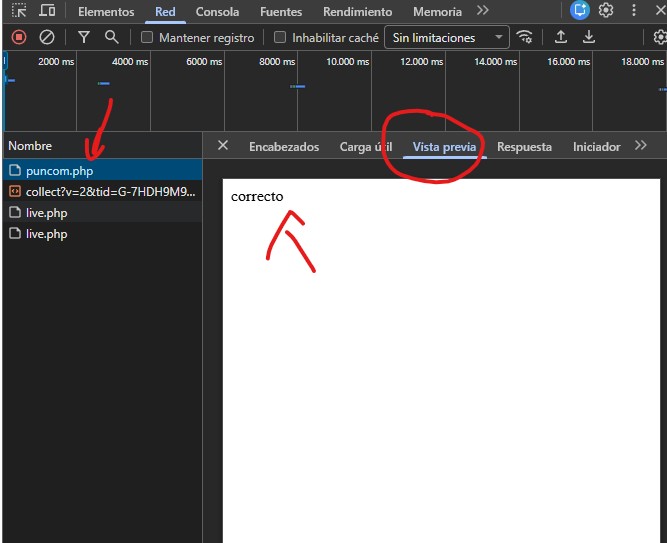
Task: Click the 10.000 ms timeline marker
Action: tap(348, 62)
